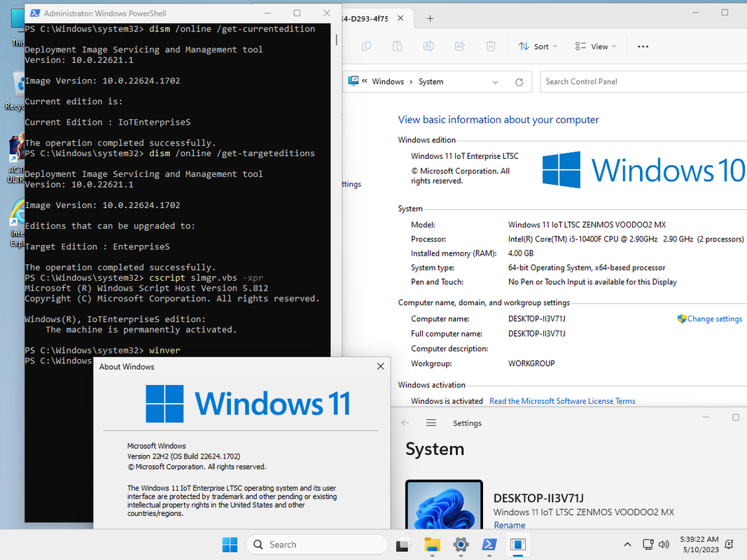This screenshot has height=560, width=747.
Task: Click Windows 11 IoT Enterprise LTSC edition text
Action: pyautogui.click(x=464, y=155)
